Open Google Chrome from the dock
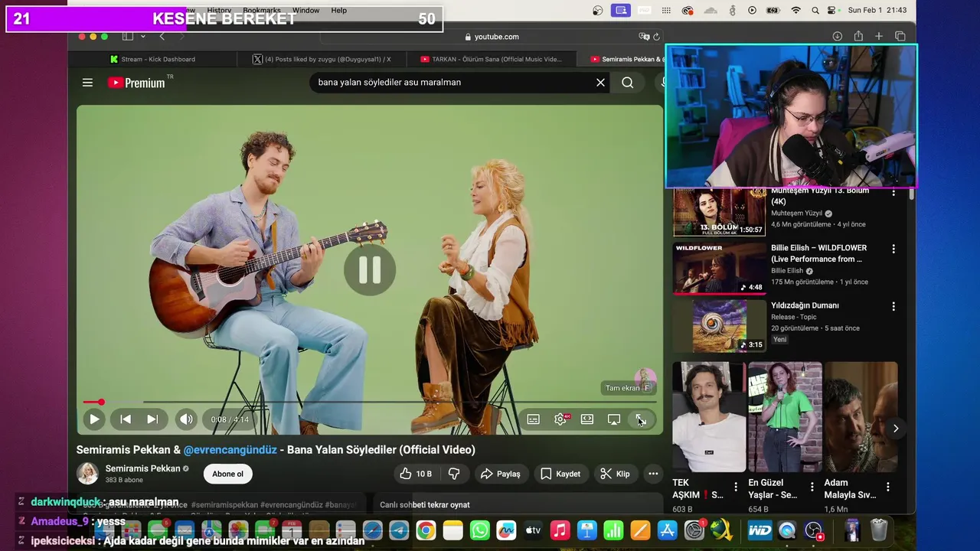The height and width of the screenshot is (551, 980). point(426,530)
